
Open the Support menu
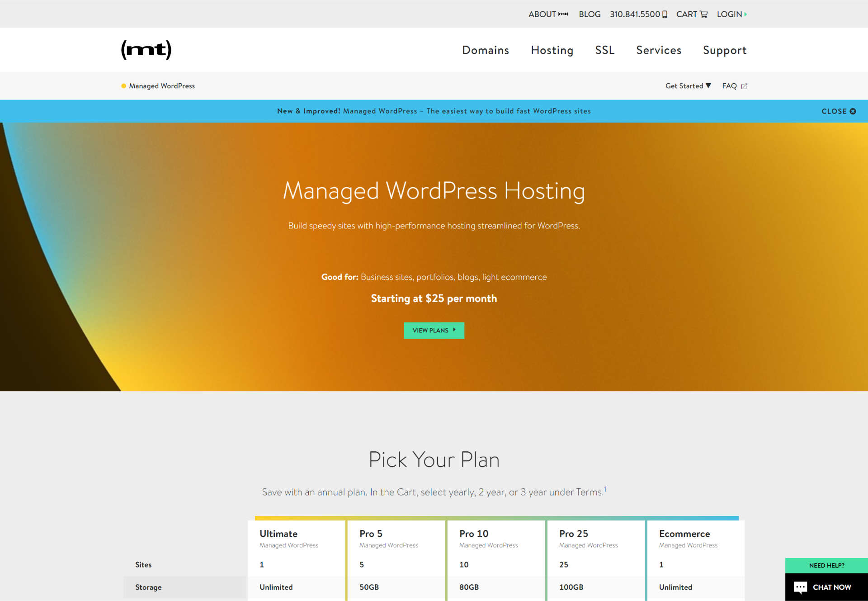(725, 51)
